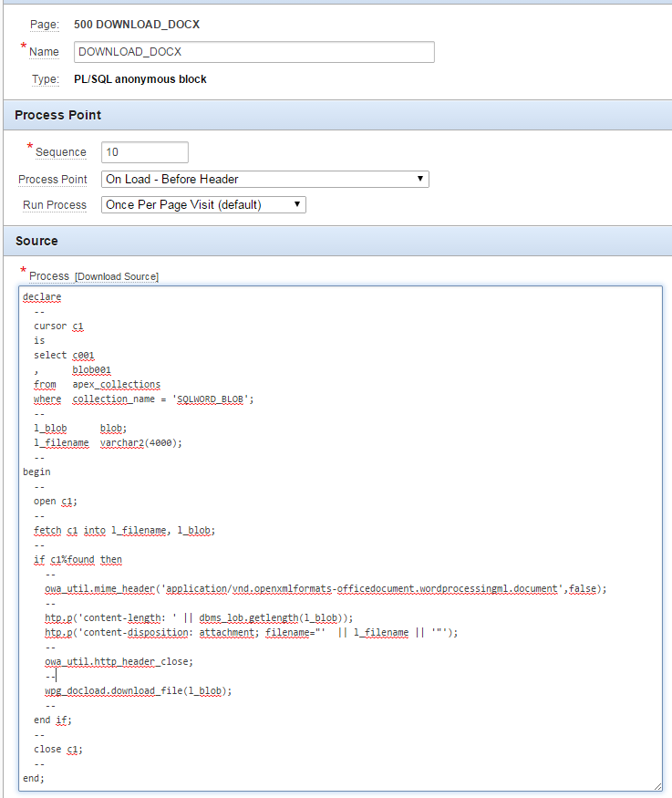Click the 'begin' code line
The width and height of the screenshot is (672, 798).
point(36,472)
